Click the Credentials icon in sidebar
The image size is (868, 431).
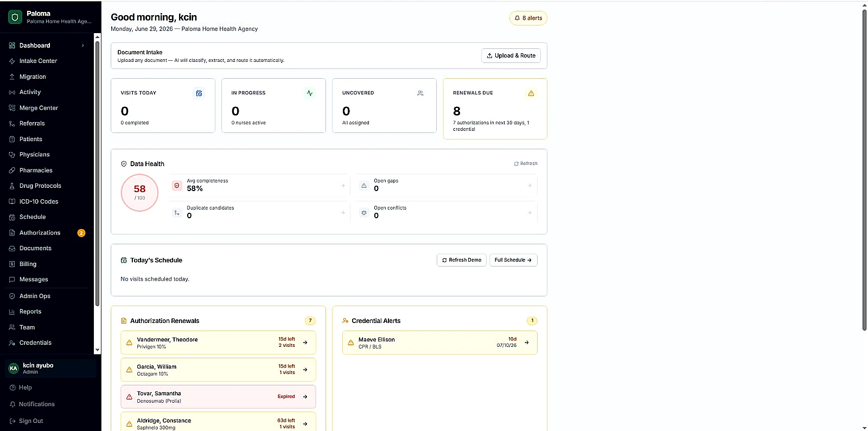tap(12, 343)
